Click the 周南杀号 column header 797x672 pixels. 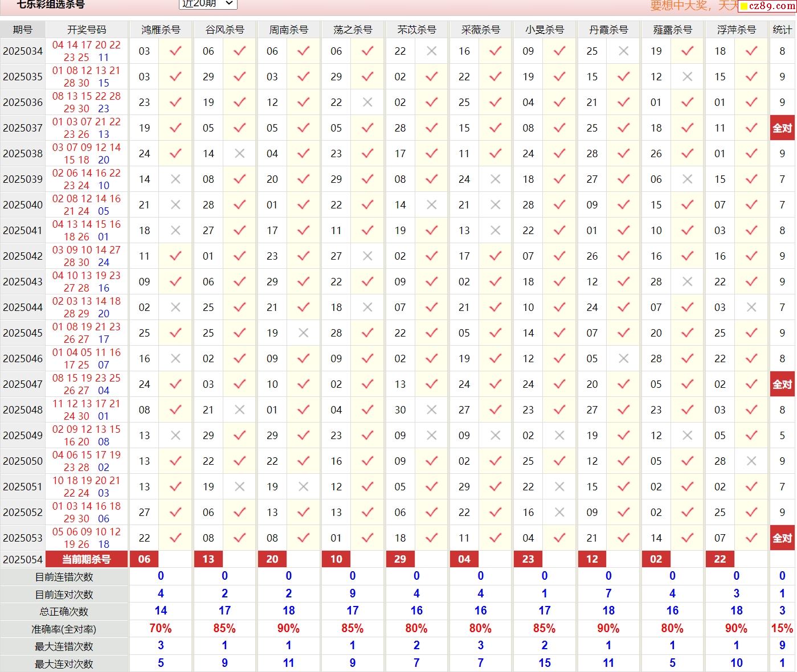(288, 30)
